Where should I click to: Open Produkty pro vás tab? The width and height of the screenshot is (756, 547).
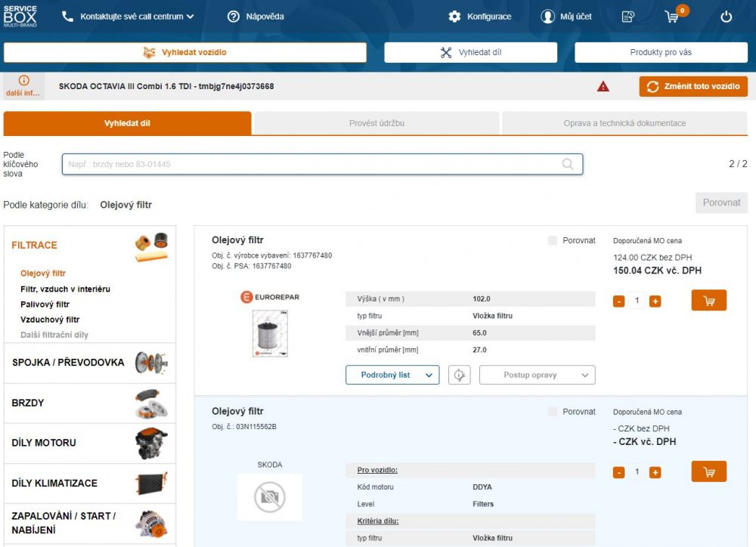[661, 53]
